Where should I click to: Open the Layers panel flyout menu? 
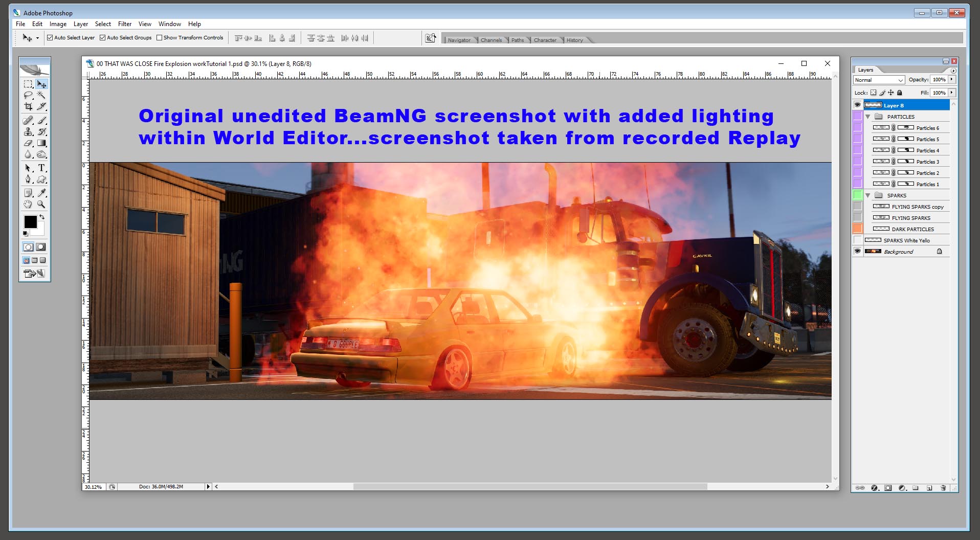tap(953, 71)
